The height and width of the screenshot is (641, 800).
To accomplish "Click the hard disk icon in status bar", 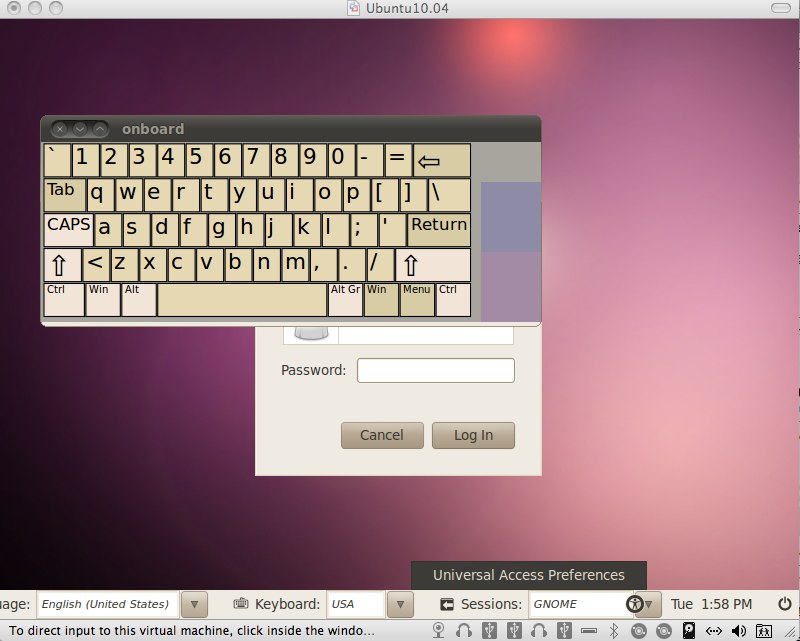I will point(688,631).
